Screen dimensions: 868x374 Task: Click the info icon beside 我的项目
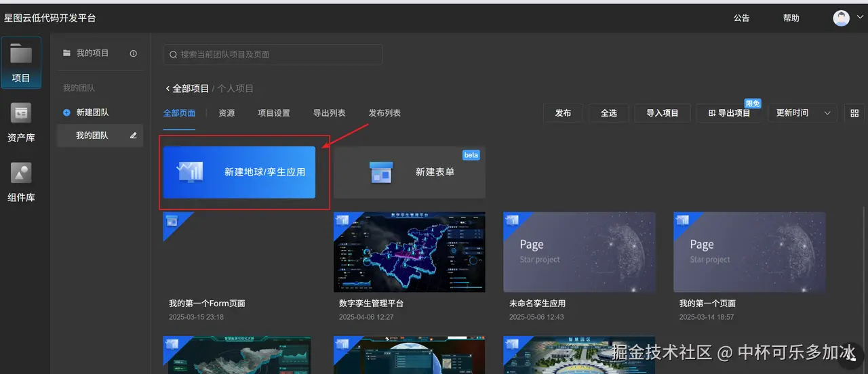click(x=134, y=53)
